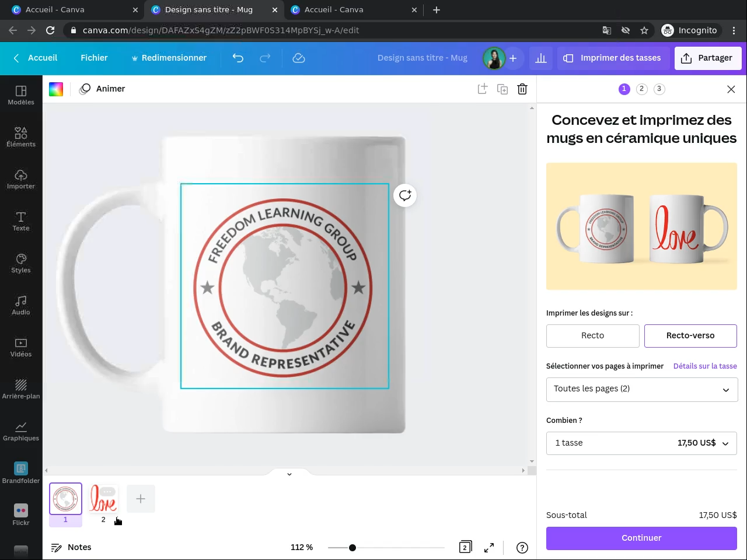Open the Éléments sidebar panel
Image resolution: width=747 pixels, height=560 pixels.
click(x=21, y=137)
